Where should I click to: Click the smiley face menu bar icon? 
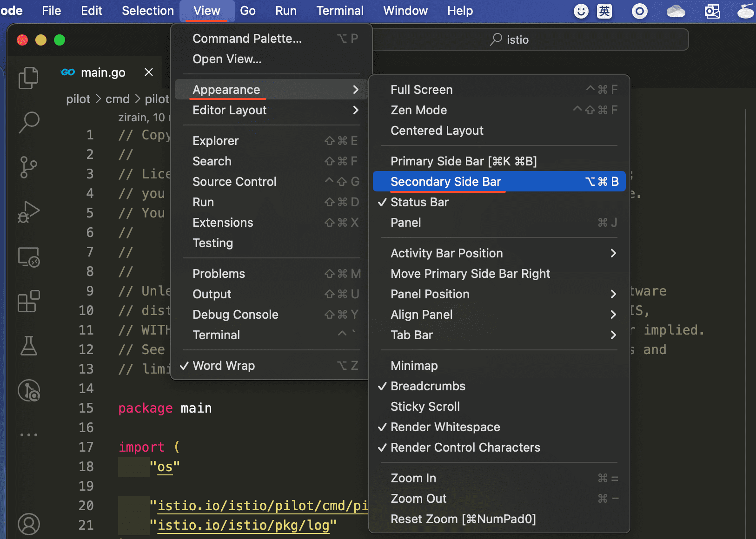point(581,11)
